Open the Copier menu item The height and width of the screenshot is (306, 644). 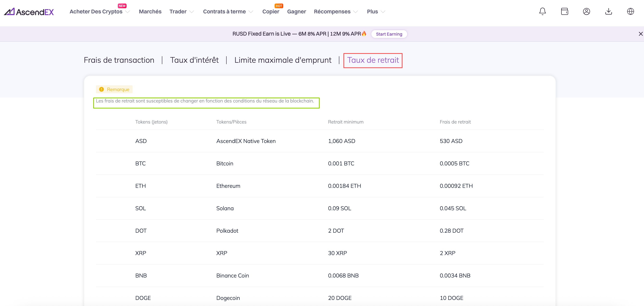pyautogui.click(x=270, y=12)
